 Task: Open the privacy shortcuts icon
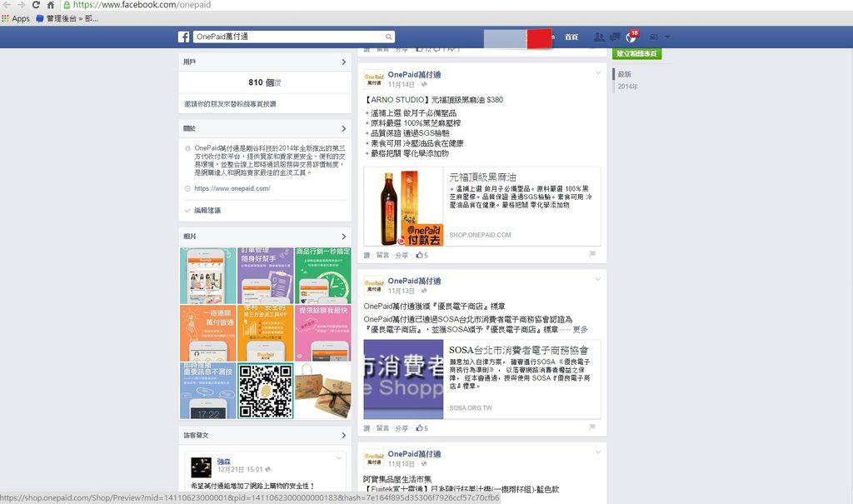(x=654, y=37)
